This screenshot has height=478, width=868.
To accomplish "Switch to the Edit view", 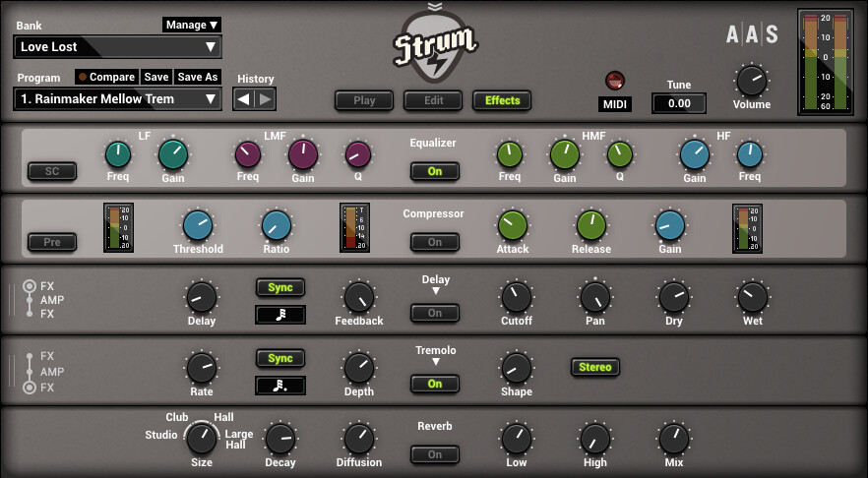I will point(433,100).
